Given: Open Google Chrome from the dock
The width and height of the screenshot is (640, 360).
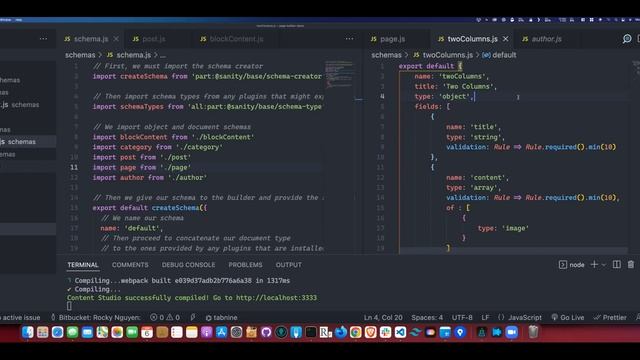Looking at the screenshot, I should pyautogui.click(x=356, y=332).
